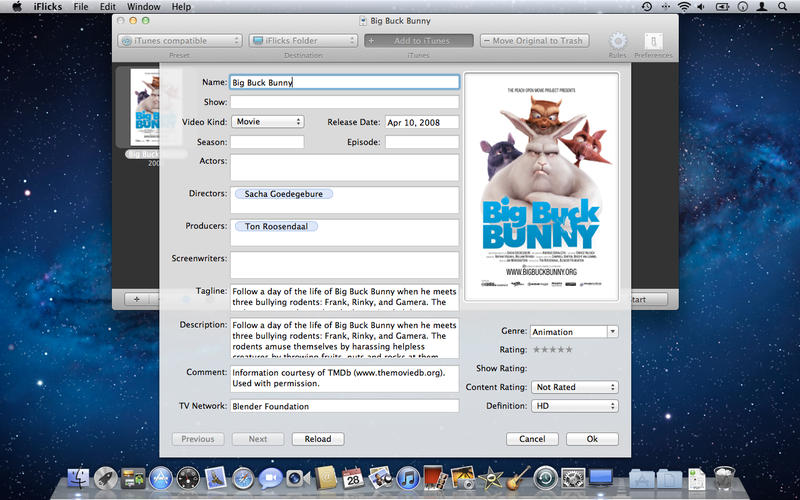
Task: Click the Wi-Fi icon in menu bar
Action: point(683,7)
